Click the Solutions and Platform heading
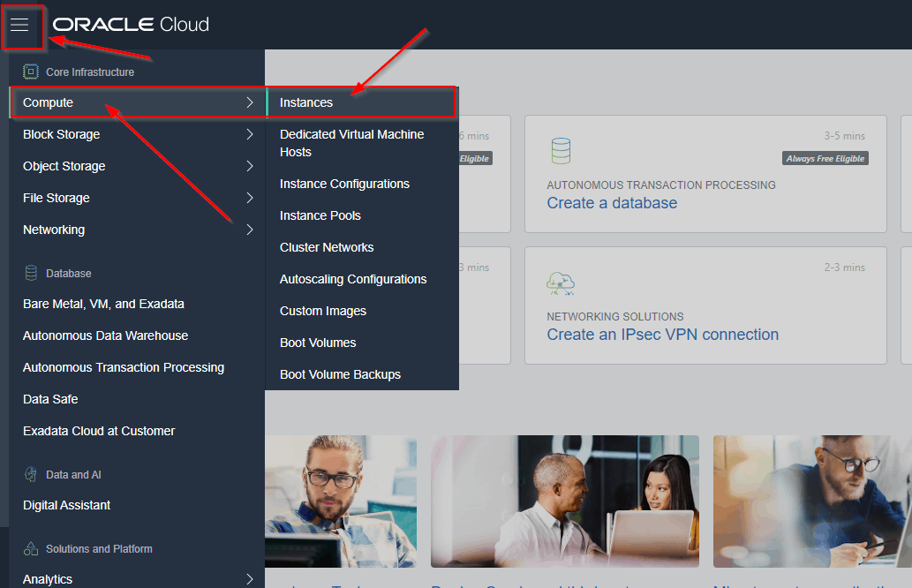912x588 pixels. [x=99, y=549]
